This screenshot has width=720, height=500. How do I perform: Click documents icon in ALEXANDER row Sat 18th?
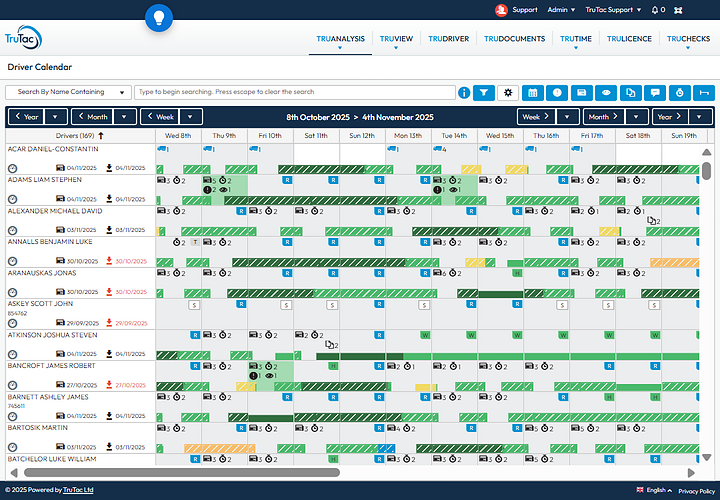click(651, 220)
